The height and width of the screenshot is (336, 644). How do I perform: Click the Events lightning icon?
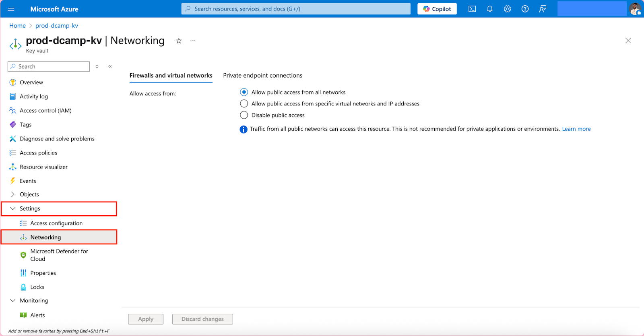coord(13,181)
